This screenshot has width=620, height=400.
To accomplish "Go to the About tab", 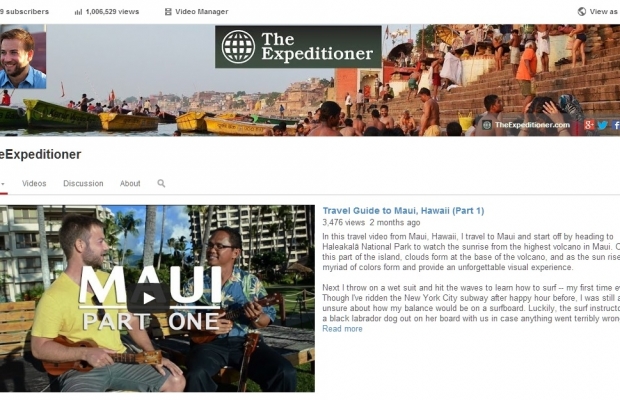I will click(130, 183).
